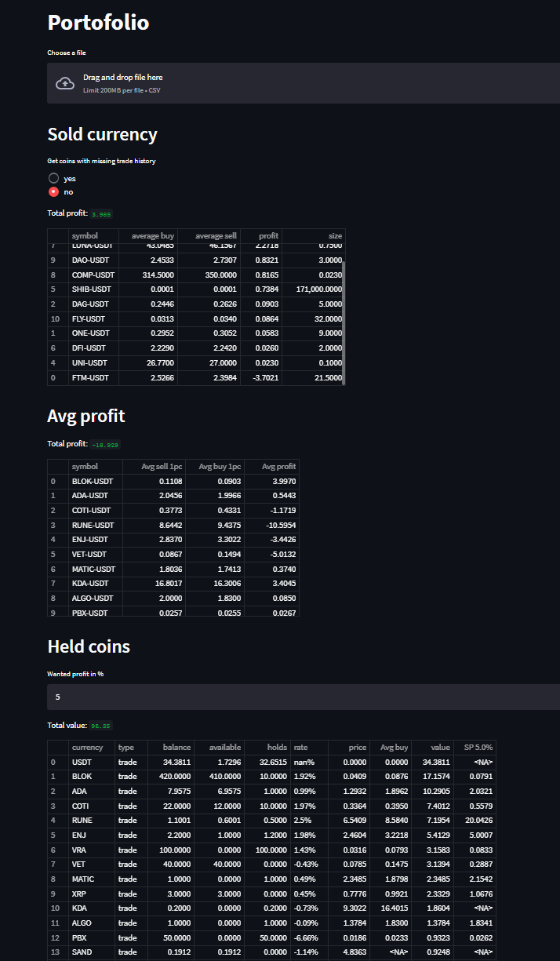Click the Wanted profit in % input field
Viewport: 560px width, 961px height.
(304, 697)
